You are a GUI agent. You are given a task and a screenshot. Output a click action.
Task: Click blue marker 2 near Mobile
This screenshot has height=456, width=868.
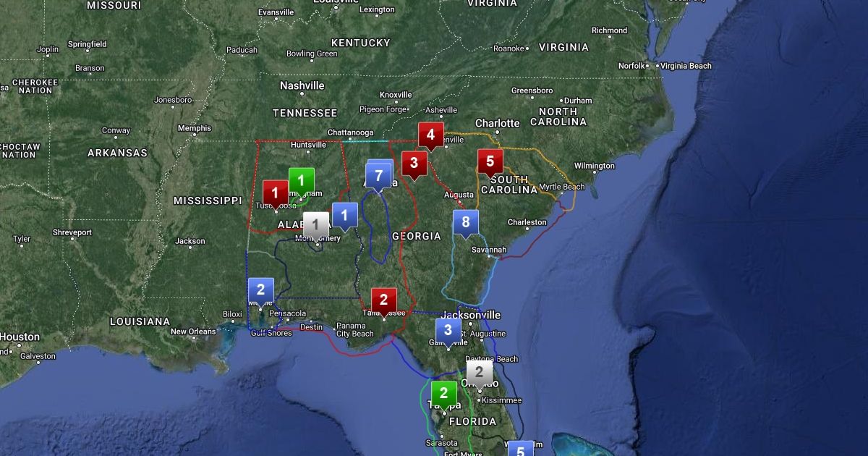pos(260,292)
